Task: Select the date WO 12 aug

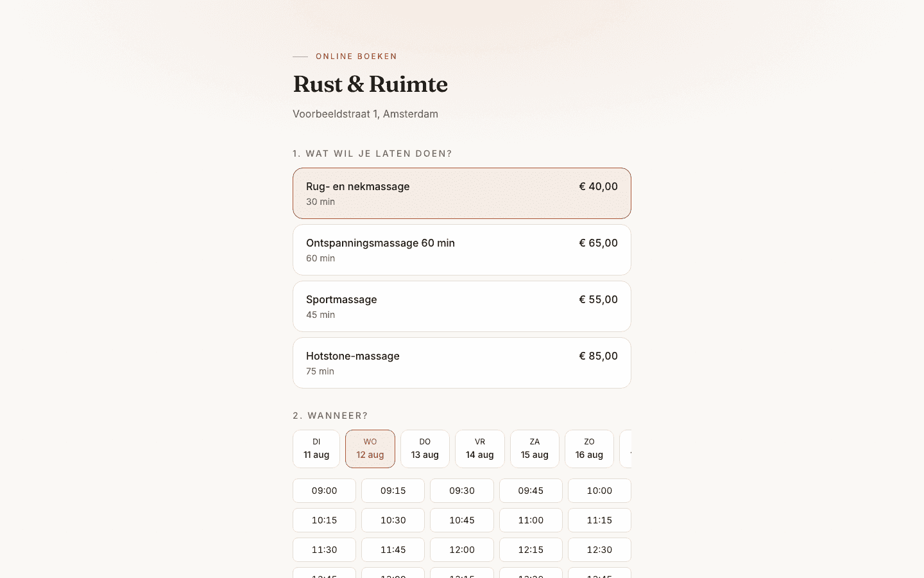Action: click(x=370, y=449)
